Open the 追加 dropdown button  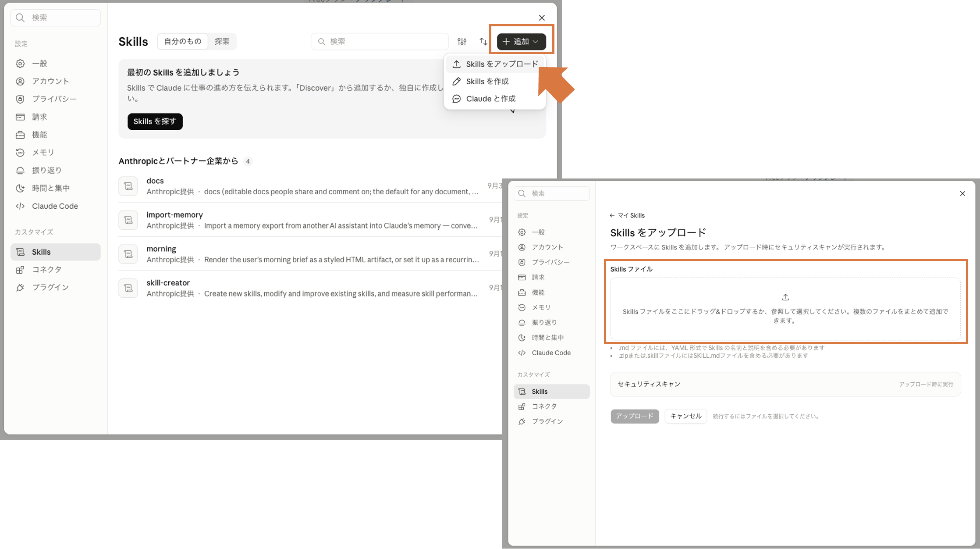tap(521, 41)
